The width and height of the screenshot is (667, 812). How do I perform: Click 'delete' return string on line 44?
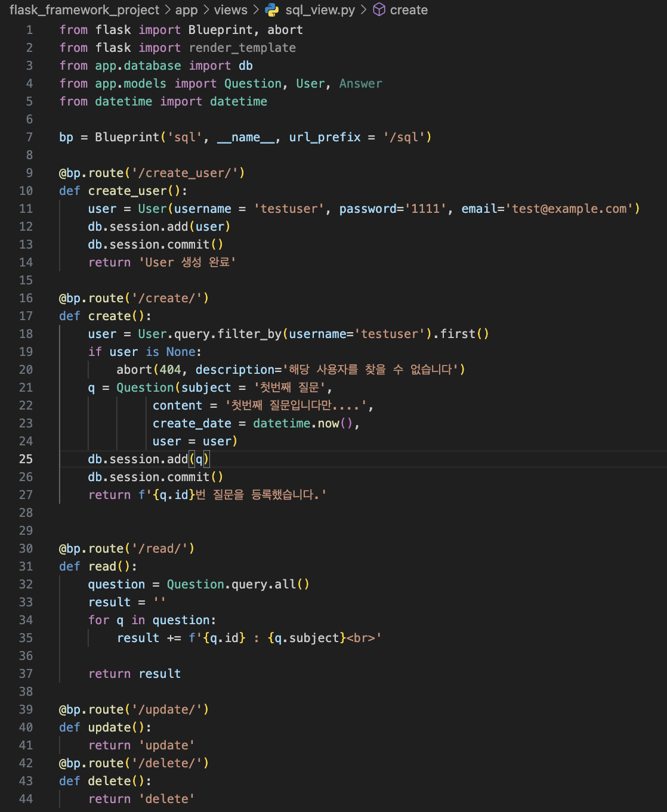click(x=166, y=799)
